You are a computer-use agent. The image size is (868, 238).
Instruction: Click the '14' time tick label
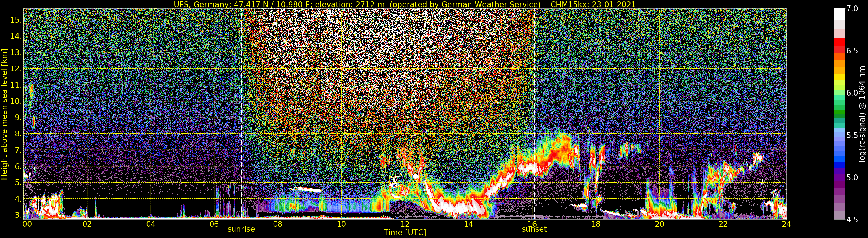click(x=468, y=224)
